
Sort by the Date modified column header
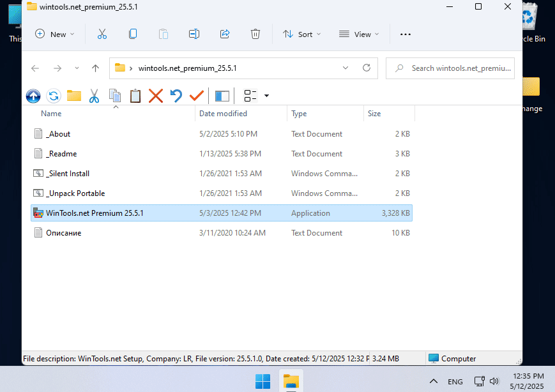tap(223, 114)
